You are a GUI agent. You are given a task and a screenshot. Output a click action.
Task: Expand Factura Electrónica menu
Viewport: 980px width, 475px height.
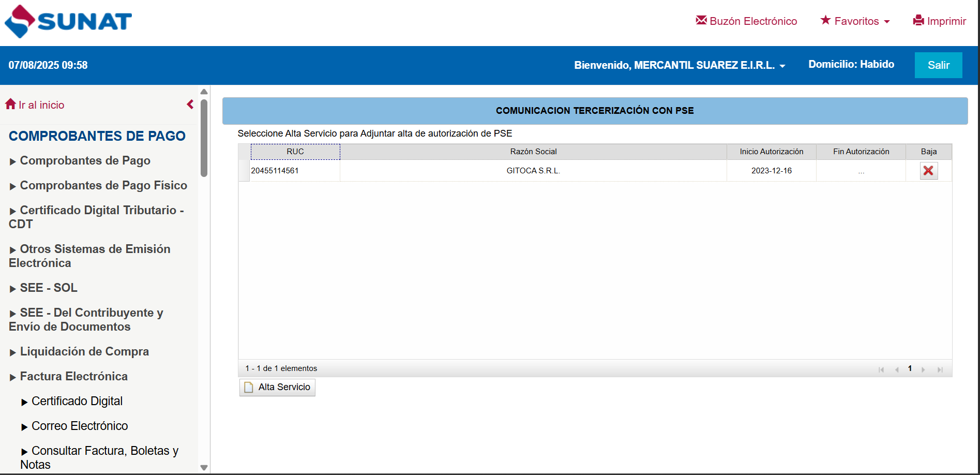pos(69,377)
